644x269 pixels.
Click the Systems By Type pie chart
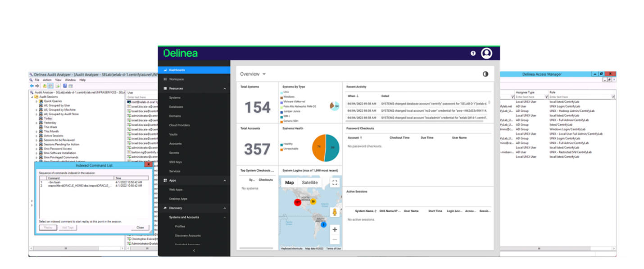(x=335, y=106)
